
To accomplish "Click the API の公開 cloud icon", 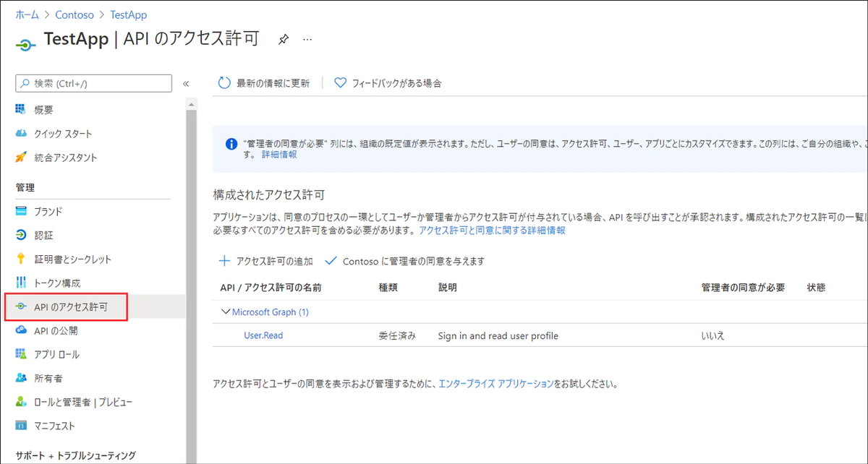I will 20,331.
